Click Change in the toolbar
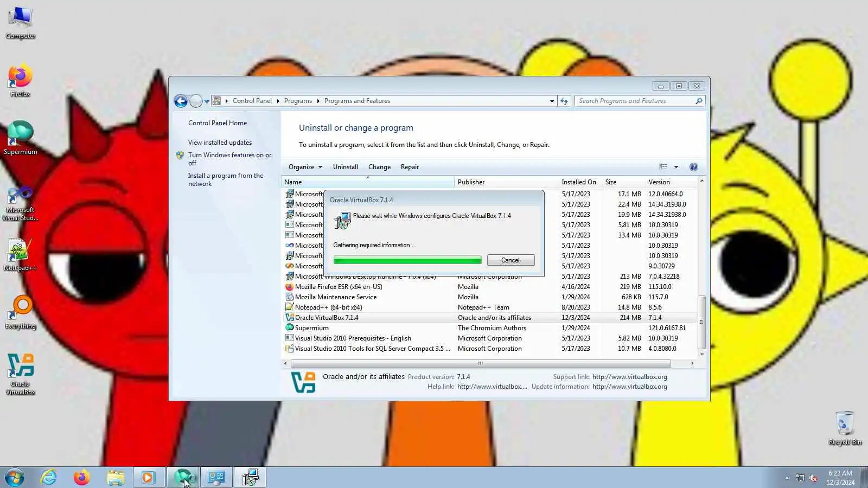Screen dimensions: 868x488 [x=379, y=167]
